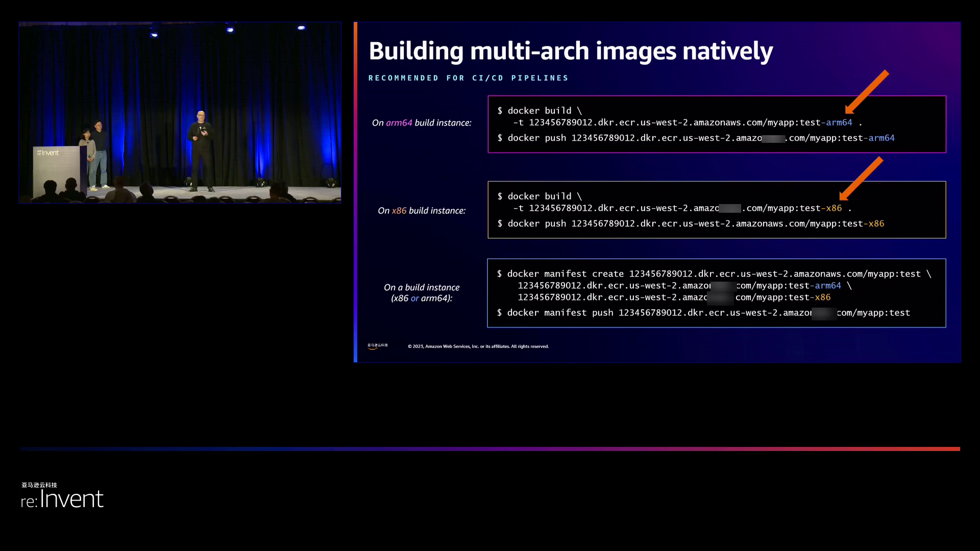
Task: Click the 'On a build instance (x86 or arm64)' label
Action: [x=421, y=293]
